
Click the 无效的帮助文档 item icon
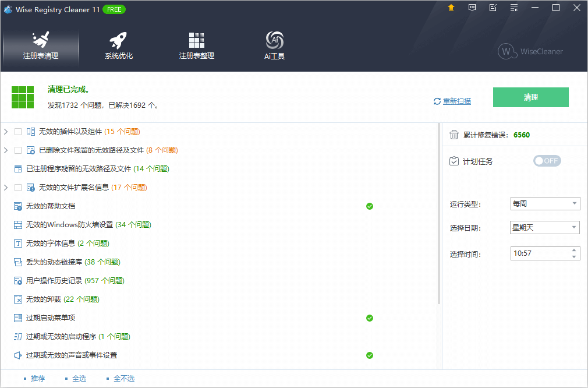click(x=17, y=206)
